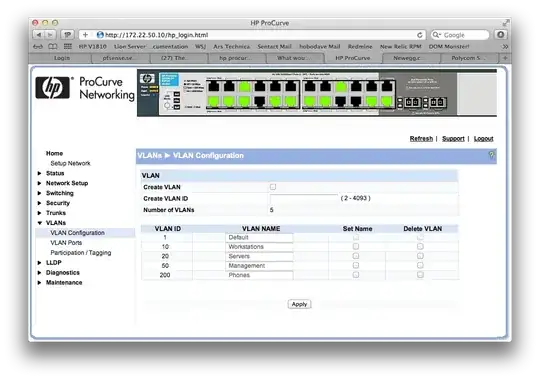Switch to the Polycom browser tab
This screenshot has width=540, height=381.
click(x=470, y=58)
